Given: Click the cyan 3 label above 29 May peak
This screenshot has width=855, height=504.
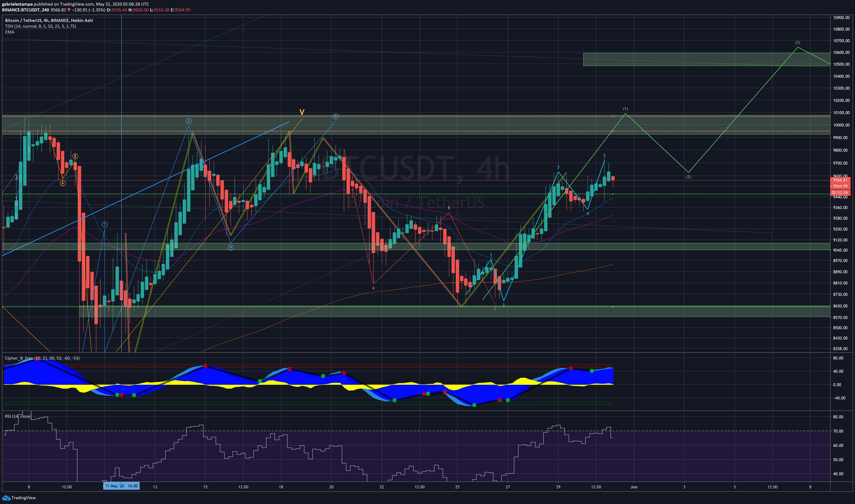Looking at the screenshot, I should pyautogui.click(x=558, y=167).
